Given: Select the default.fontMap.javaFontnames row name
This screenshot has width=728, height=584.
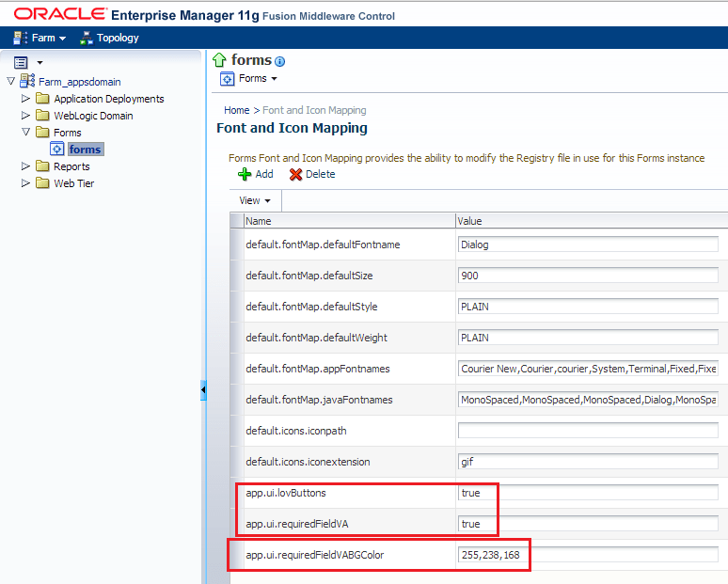Looking at the screenshot, I should (319, 400).
